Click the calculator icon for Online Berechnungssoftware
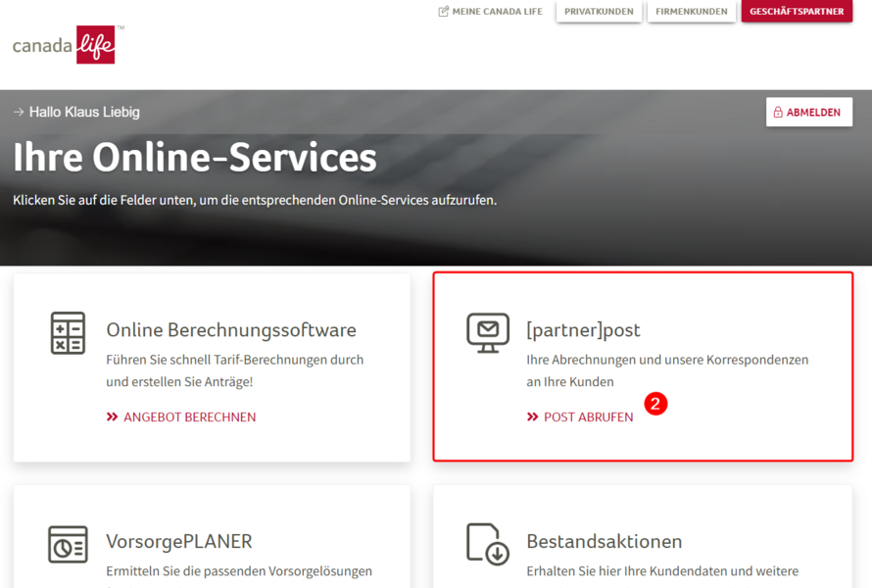 pos(68,332)
